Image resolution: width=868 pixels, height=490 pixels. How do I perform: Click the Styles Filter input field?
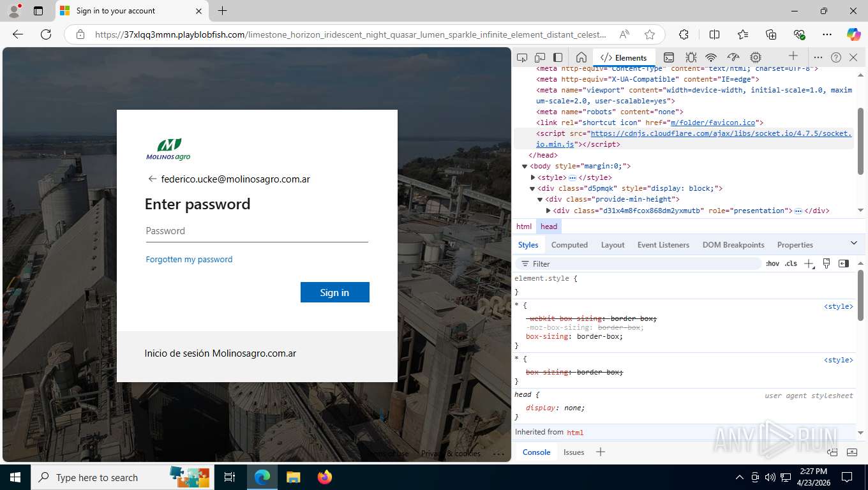point(638,264)
